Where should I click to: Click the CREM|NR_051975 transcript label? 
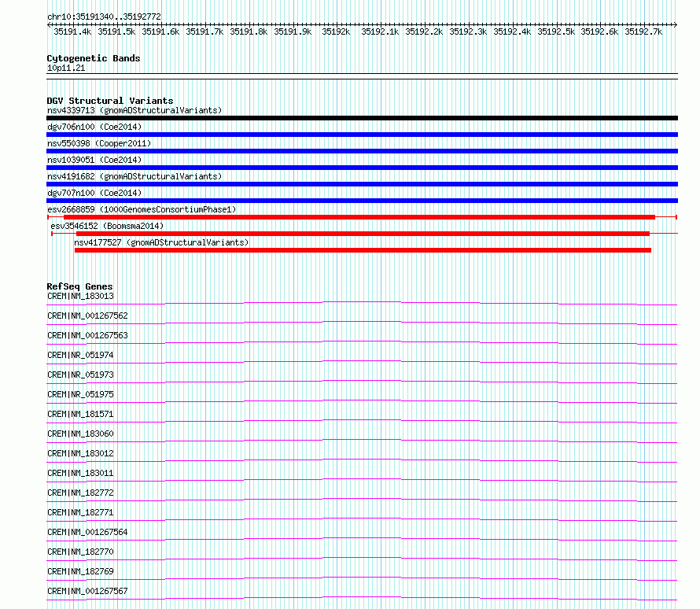80,394
